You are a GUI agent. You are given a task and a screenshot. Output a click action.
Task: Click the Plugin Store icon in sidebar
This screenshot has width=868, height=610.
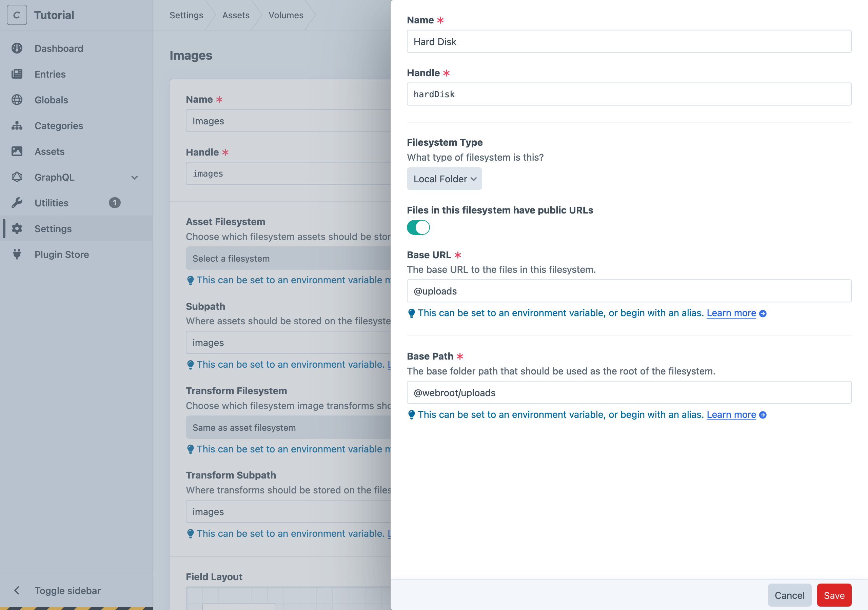18,253
